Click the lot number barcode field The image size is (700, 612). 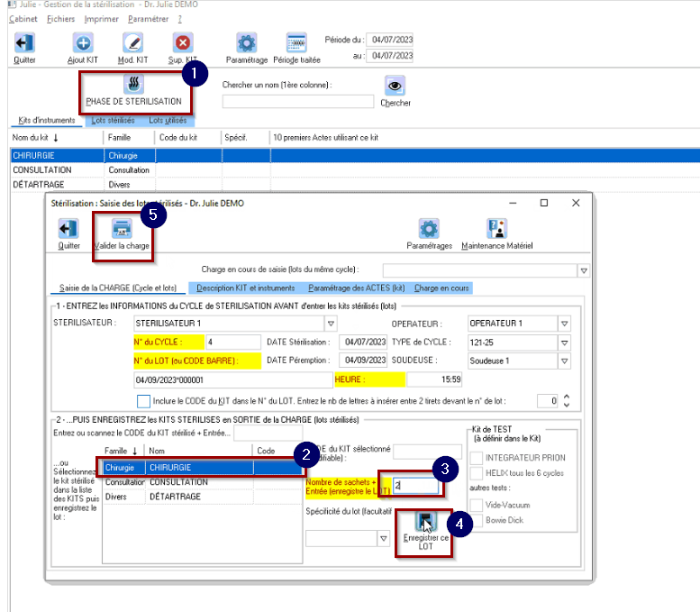(233, 379)
